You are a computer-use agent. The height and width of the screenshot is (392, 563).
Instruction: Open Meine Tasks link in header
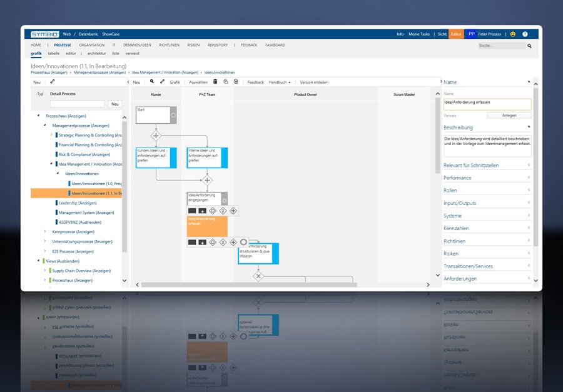pos(419,34)
